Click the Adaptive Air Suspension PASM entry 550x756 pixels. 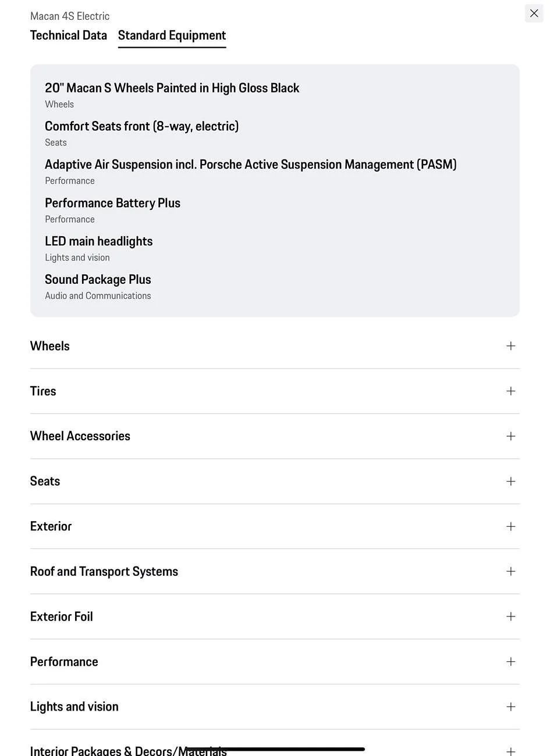pos(250,165)
